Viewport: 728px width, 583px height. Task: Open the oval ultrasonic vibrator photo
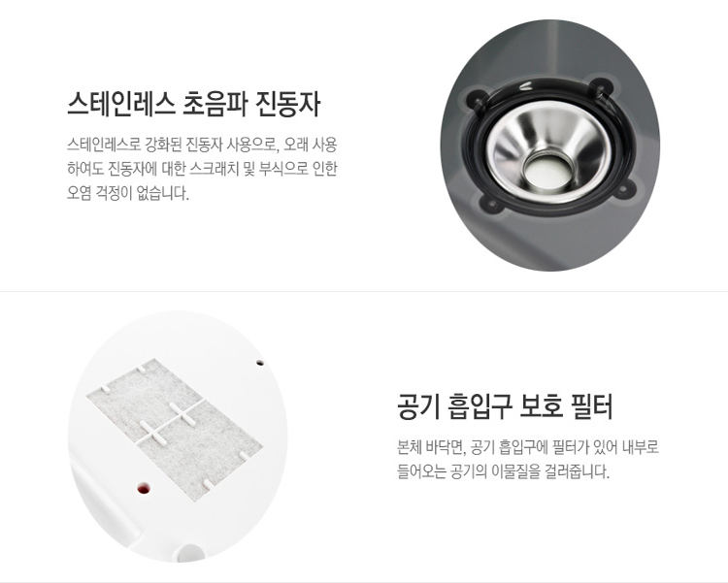pyautogui.click(x=549, y=146)
